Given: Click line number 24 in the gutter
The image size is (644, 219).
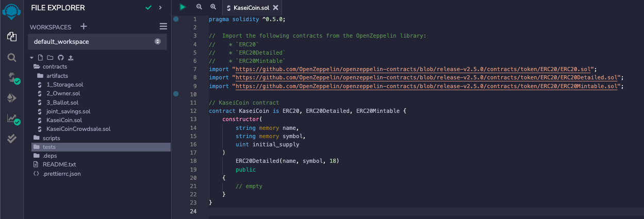Looking at the screenshot, I should [193, 211].
